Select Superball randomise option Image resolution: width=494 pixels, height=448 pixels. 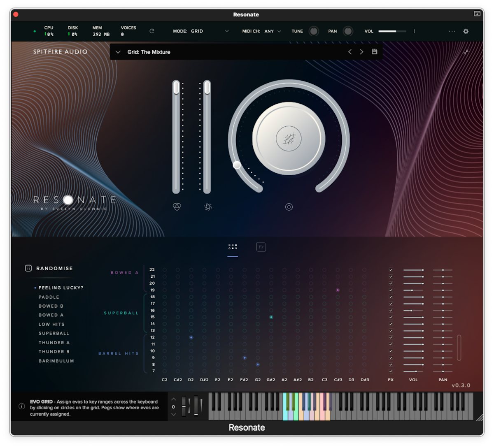[x=54, y=333]
